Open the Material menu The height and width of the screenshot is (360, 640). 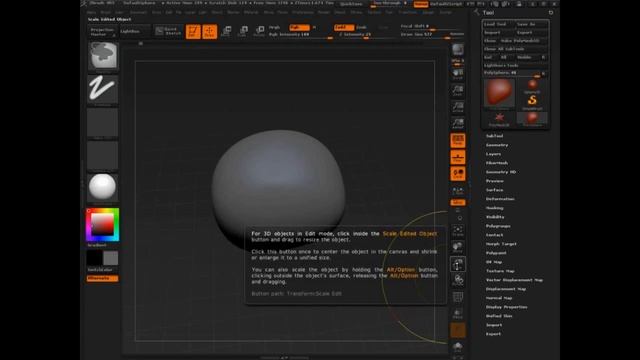[251, 12]
